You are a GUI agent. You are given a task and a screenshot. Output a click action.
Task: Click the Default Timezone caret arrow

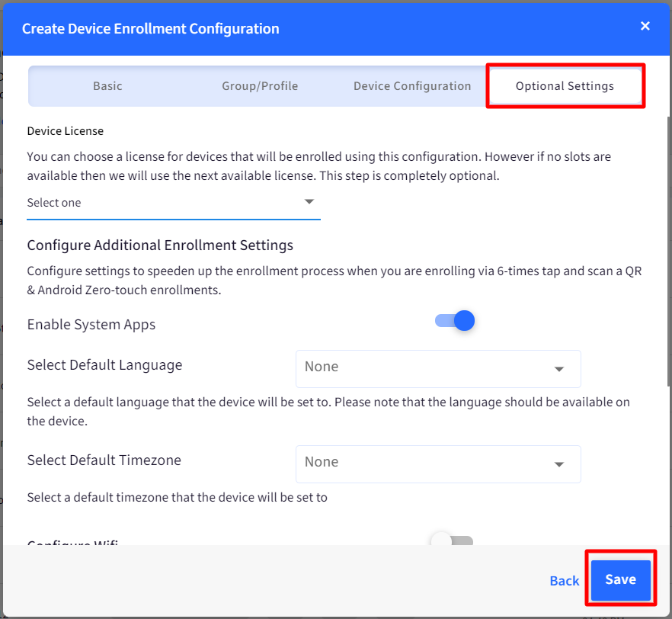click(x=559, y=464)
